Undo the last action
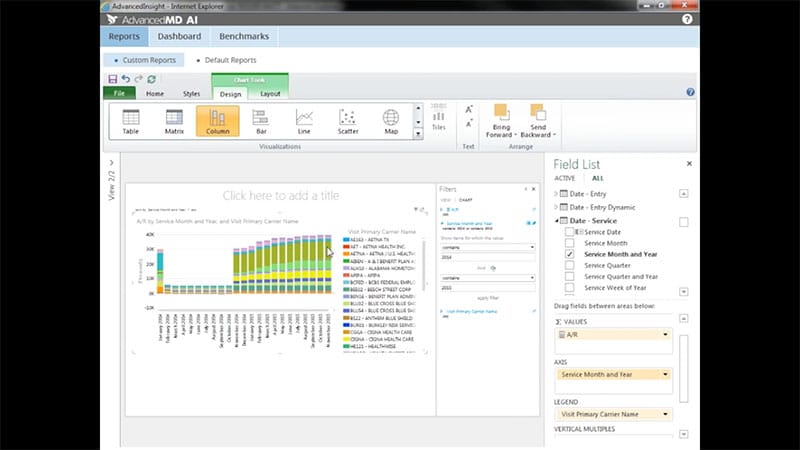The height and width of the screenshot is (450, 800). coord(126,79)
